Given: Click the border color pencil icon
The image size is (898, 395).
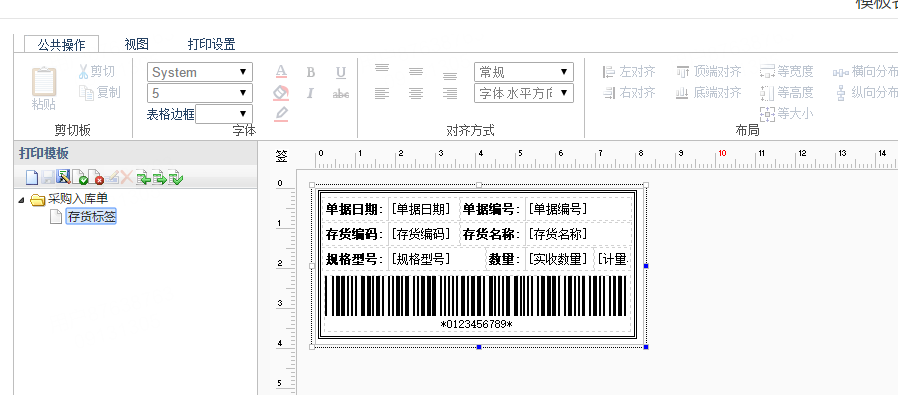Looking at the screenshot, I should (x=281, y=113).
